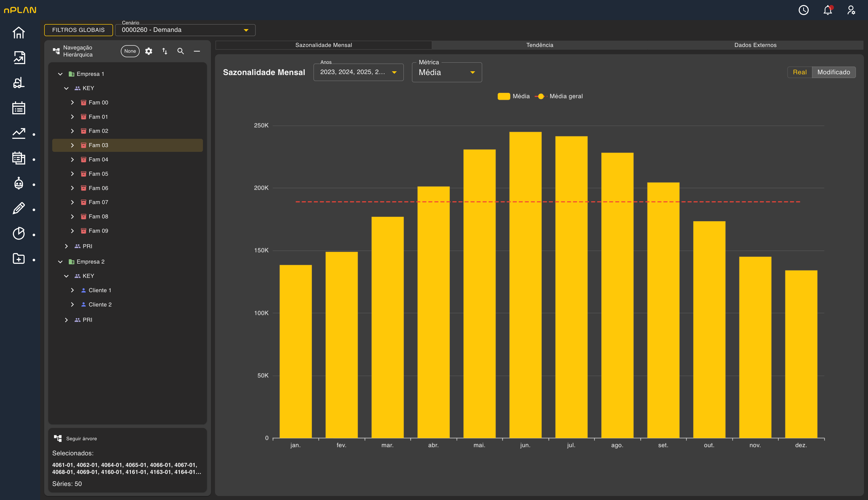
Task: Switch to Modificado view
Action: (834, 72)
